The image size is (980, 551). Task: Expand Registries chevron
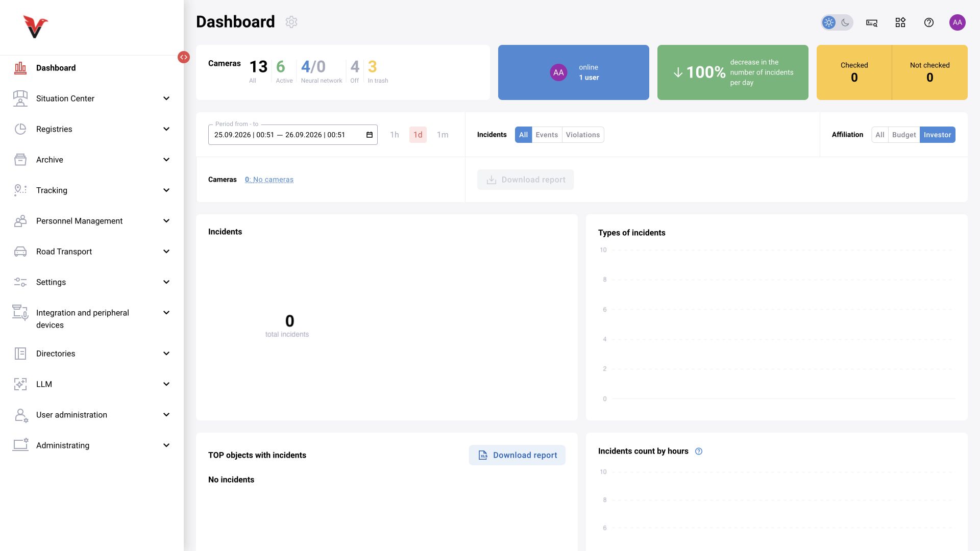click(x=166, y=129)
